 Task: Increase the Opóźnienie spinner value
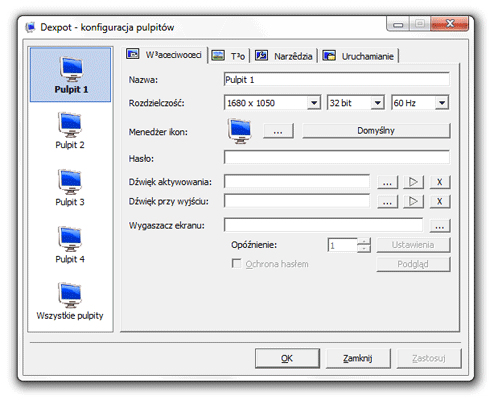click(x=364, y=242)
